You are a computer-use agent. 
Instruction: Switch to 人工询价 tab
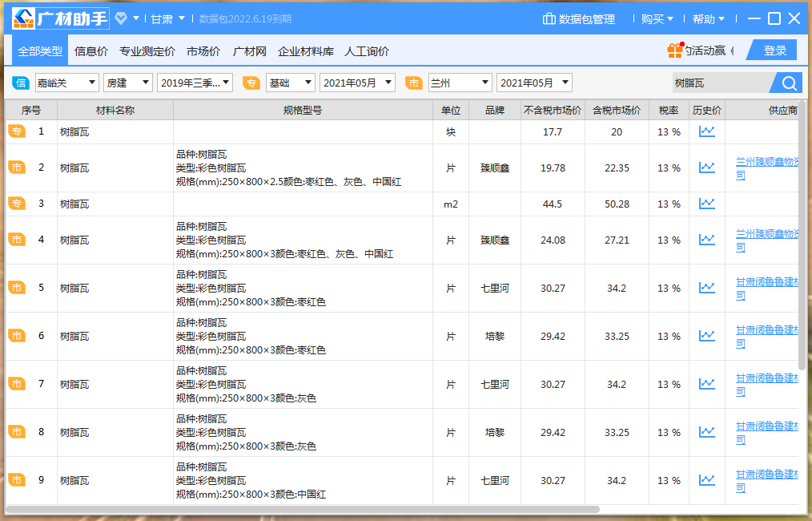point(367,51)
